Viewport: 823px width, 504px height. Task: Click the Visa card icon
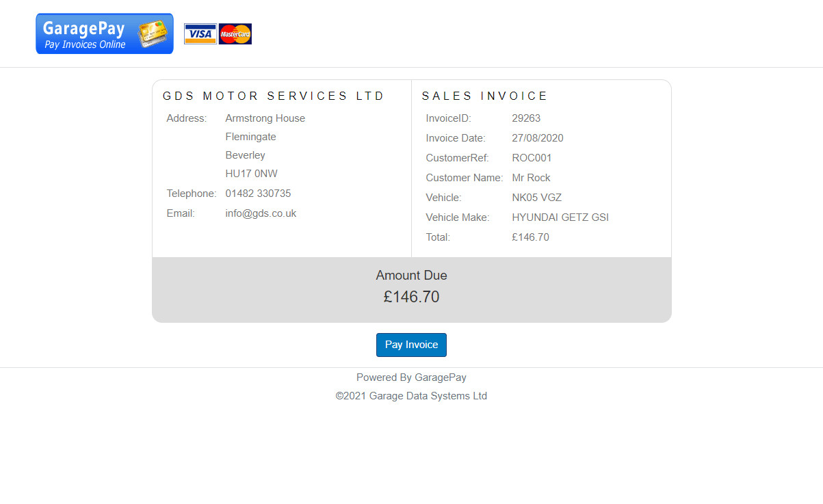click(200, 34)
